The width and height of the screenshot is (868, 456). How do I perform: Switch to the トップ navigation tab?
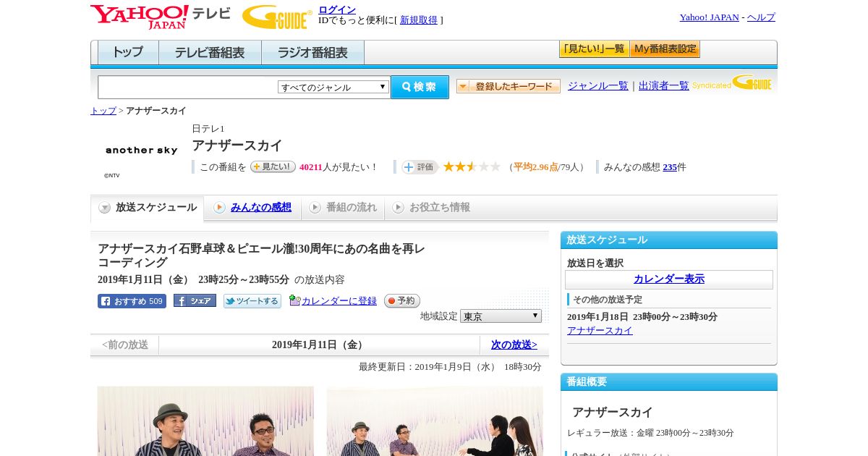[128, 53]
